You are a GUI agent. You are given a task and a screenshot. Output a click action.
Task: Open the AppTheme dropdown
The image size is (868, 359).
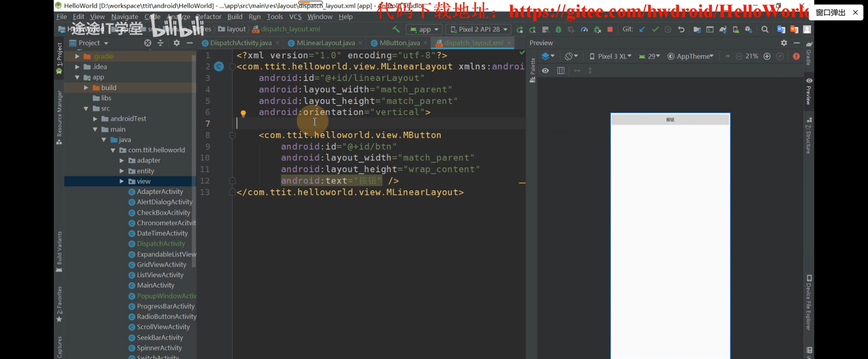point(690,56)
